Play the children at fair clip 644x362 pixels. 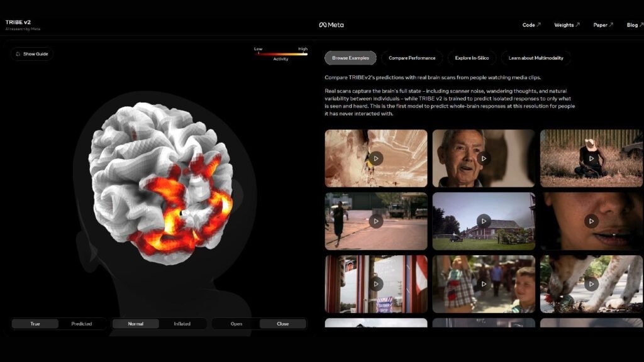tap(483, 284)
